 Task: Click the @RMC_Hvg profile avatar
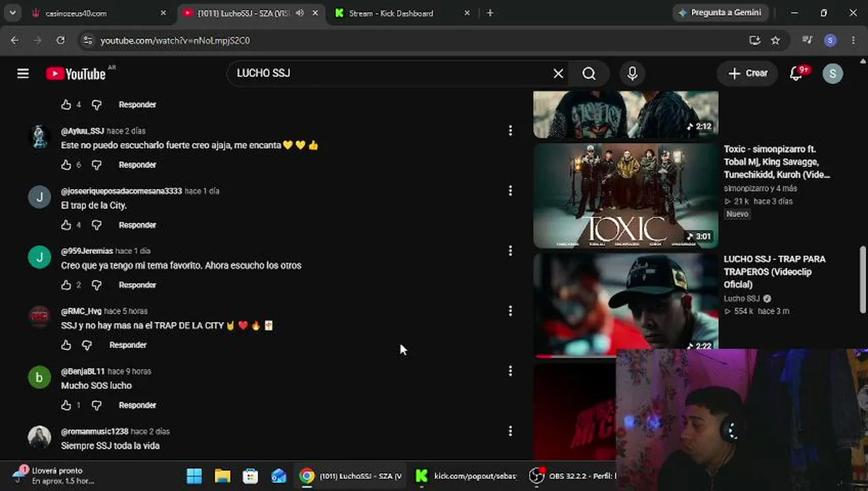(x=40, y=316)
